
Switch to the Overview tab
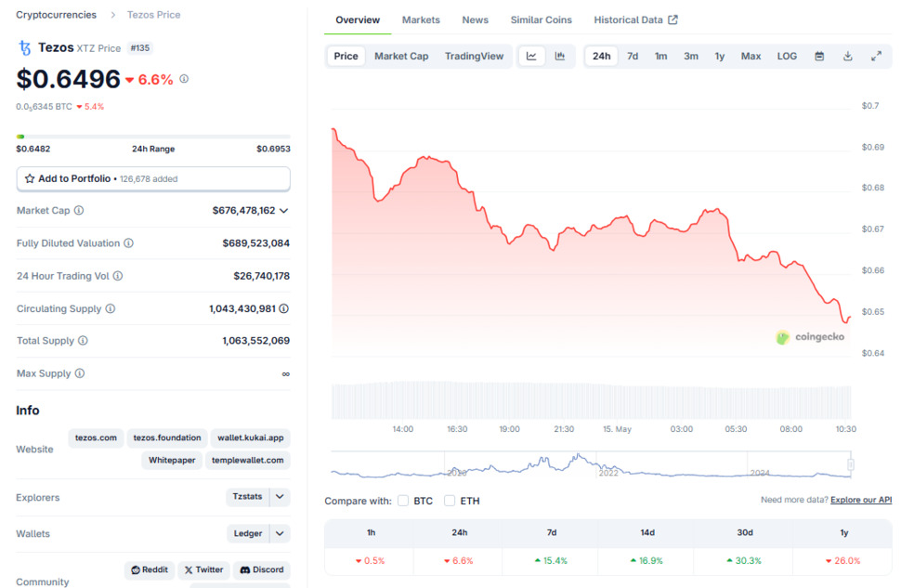pyautogui.click(x=358, y=20)
